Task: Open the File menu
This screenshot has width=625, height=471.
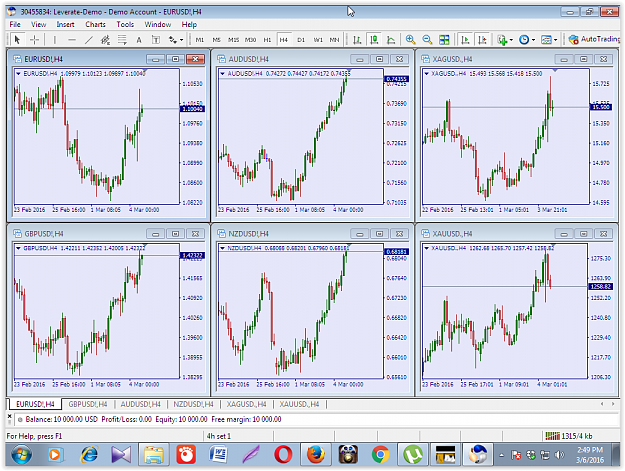Action: point(15,24)
